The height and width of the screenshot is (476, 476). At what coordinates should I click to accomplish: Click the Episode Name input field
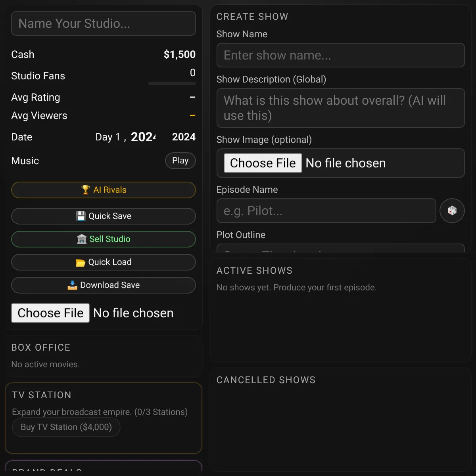326,211
